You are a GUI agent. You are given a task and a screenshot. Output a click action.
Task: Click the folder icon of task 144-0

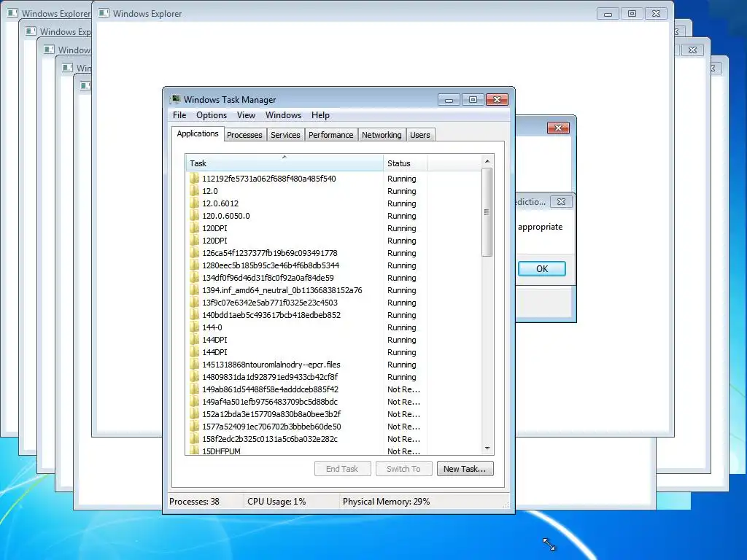coord(194,327)
